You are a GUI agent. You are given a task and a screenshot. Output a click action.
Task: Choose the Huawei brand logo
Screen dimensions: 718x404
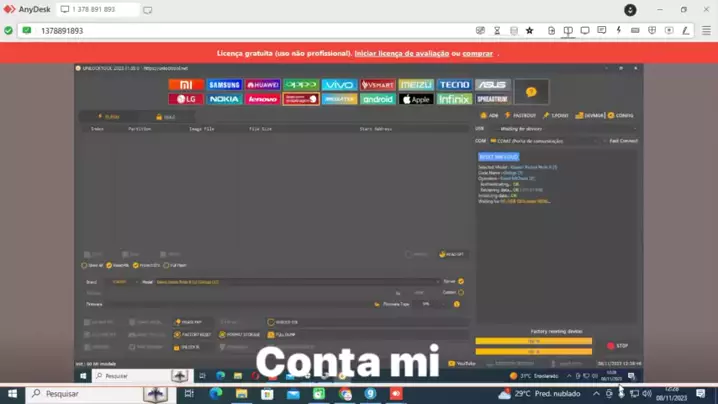pyautogui.click(x=262, y=86)
